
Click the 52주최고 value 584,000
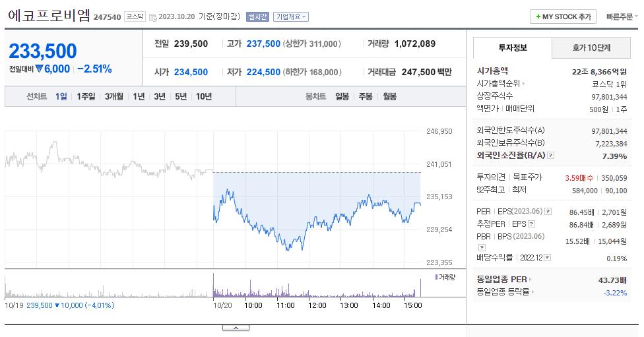585,191
